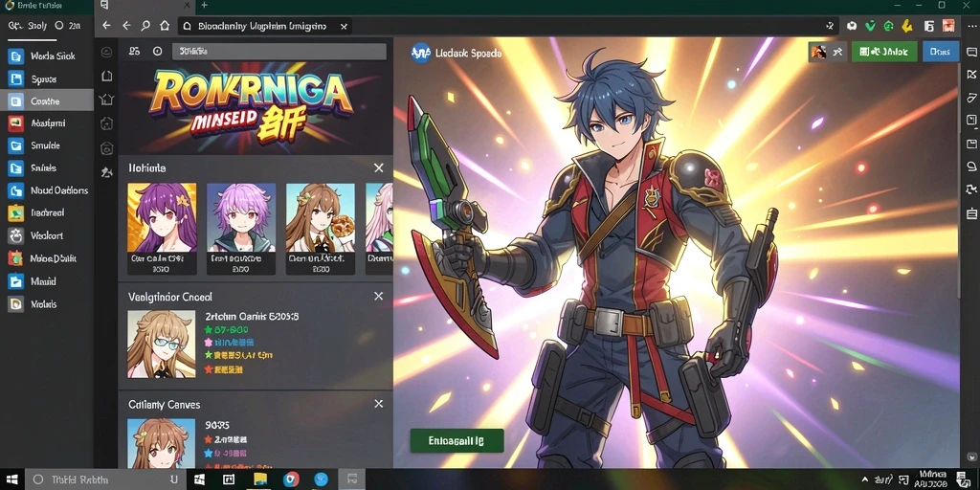Go back with the first left arrow

coord(106,26)
